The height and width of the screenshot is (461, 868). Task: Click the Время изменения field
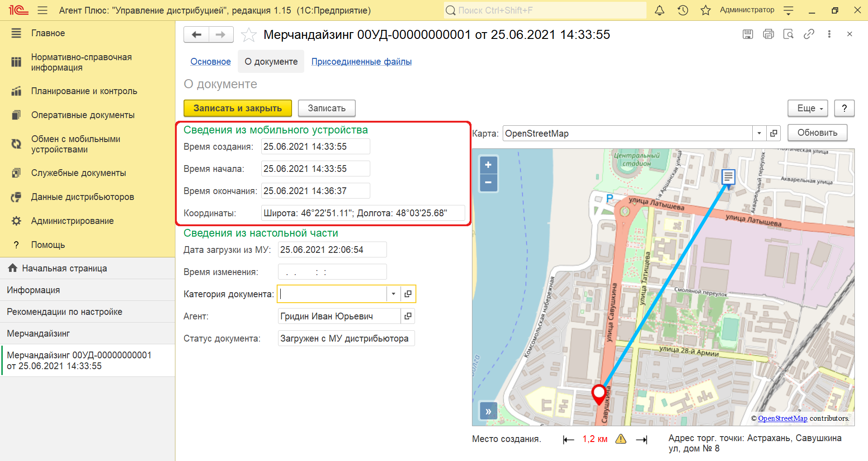click(x=332, y=272)
